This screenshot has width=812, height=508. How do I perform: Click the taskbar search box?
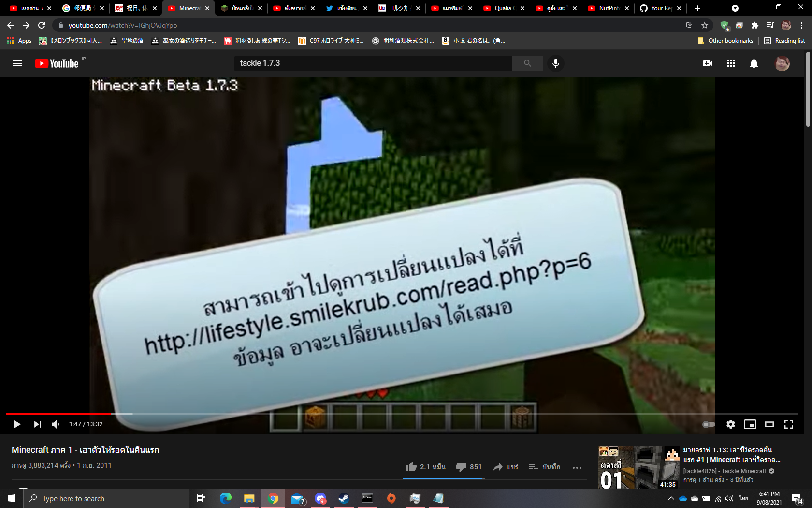[x=106, y=498]
